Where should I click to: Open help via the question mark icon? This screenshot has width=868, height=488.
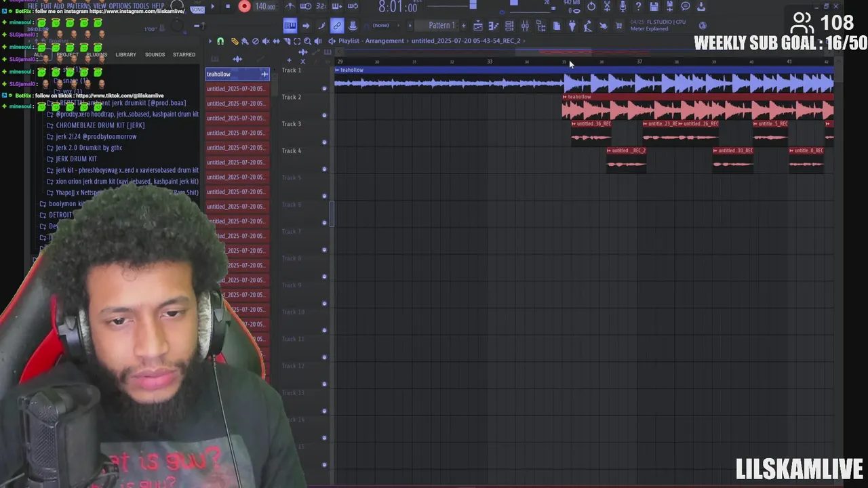point(638,6)
